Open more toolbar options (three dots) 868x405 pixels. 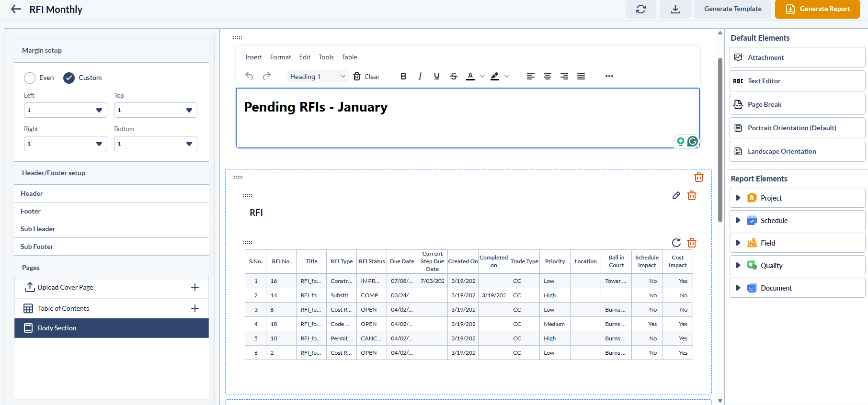tap(609, 76)
